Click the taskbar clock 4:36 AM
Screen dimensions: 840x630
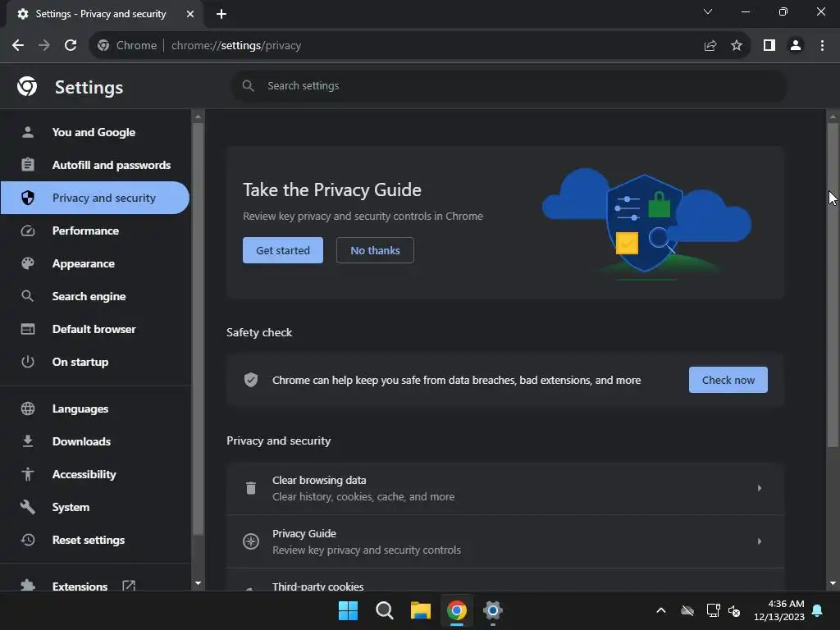click(779, 610)
